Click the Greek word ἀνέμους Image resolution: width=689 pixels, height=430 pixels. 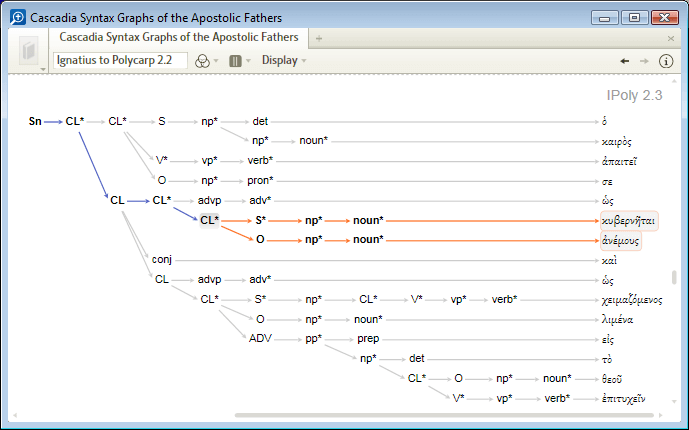coord(621,240)
